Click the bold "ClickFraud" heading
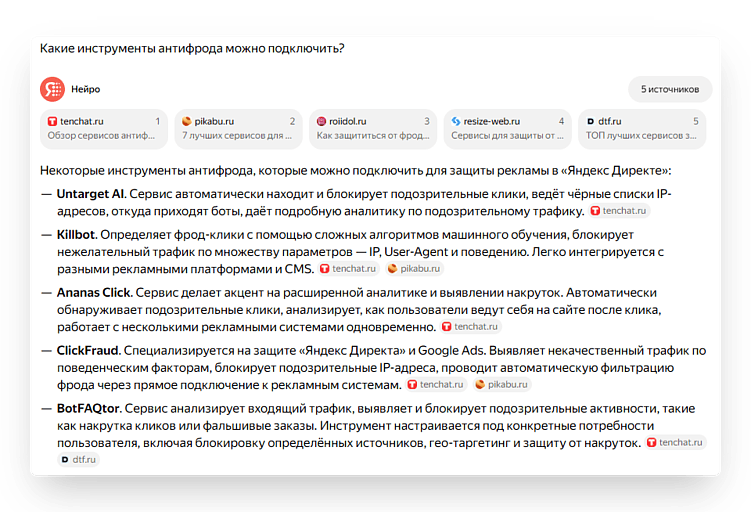 [87, 351]
